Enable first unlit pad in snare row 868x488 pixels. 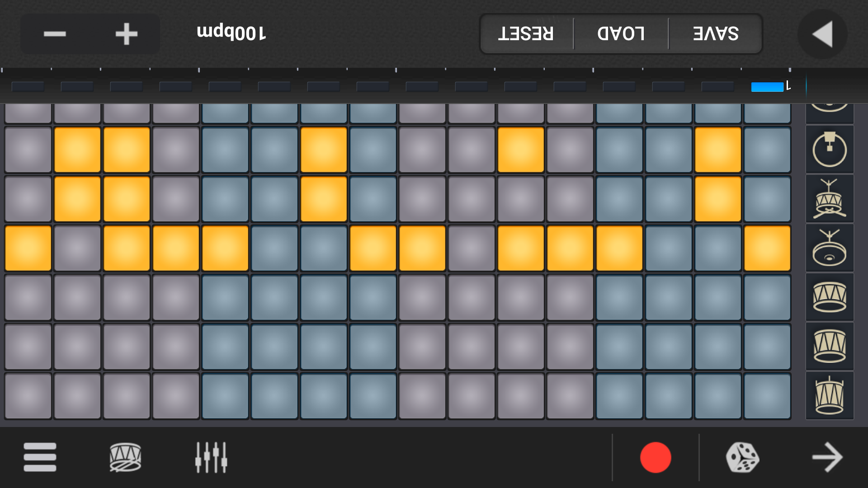click(x=28, y=199)
